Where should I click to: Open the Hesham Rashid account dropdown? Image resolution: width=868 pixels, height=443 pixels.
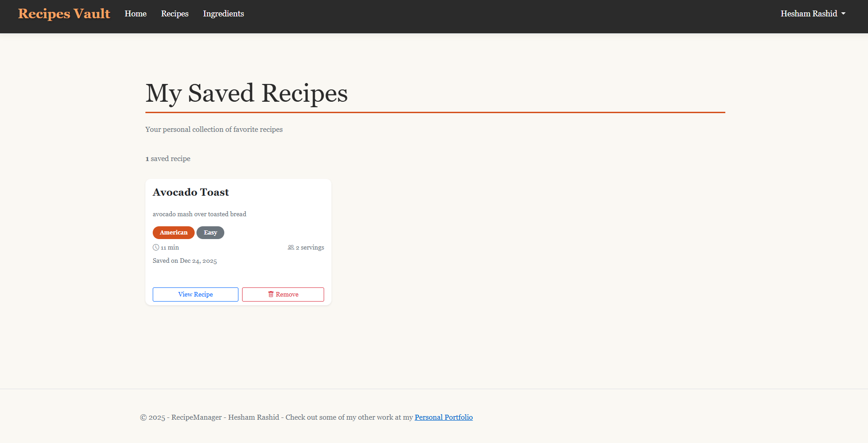[x=812, y=14]
